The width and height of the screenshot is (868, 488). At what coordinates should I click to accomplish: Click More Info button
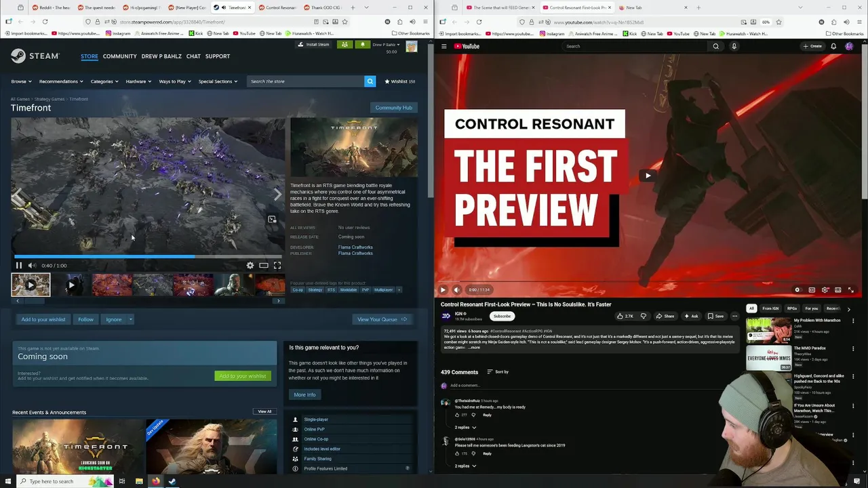pyautogui.click(x=304, y=394)
